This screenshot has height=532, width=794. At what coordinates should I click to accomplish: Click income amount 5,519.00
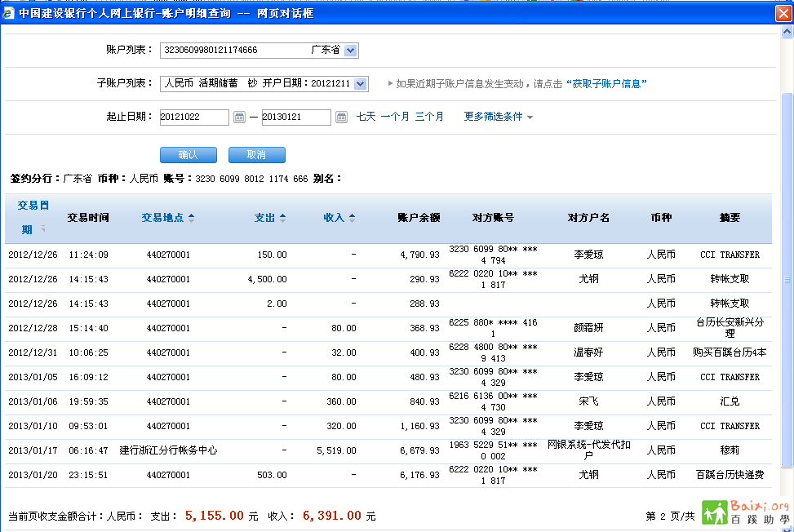[337, 450]
